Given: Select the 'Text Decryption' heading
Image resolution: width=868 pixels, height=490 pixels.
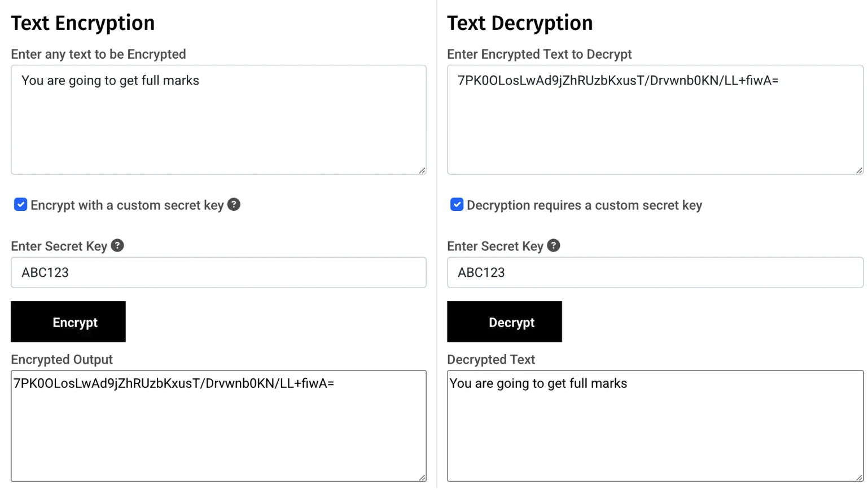Looking at the screenshot, I should (x=520, y=23).
